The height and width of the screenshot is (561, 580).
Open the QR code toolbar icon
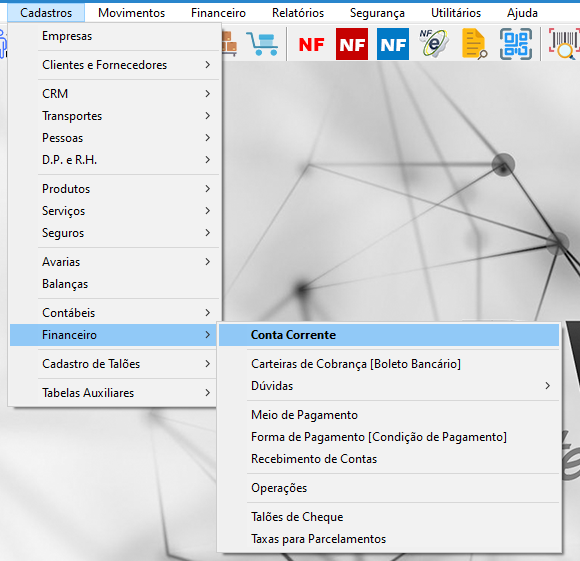coord(516,44)
